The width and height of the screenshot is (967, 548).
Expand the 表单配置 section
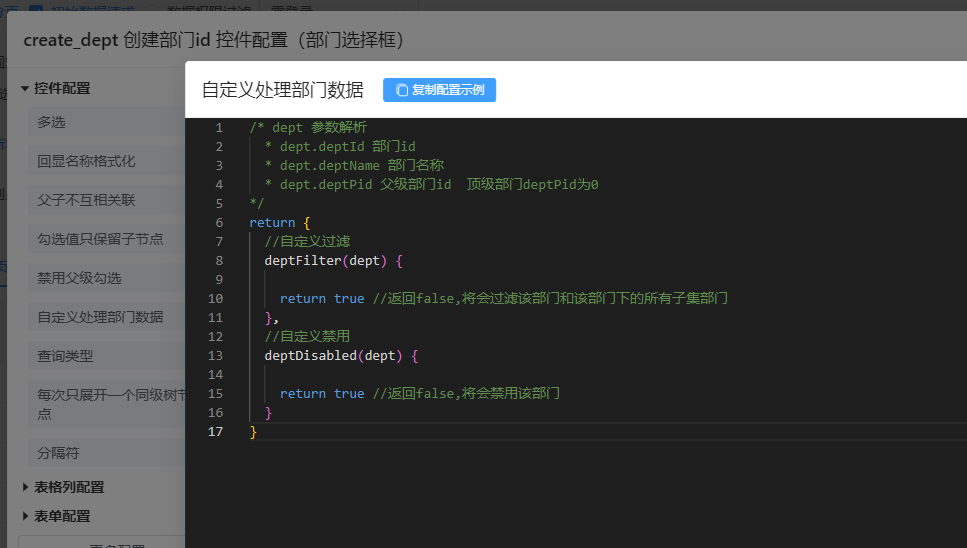click(62, 516)
